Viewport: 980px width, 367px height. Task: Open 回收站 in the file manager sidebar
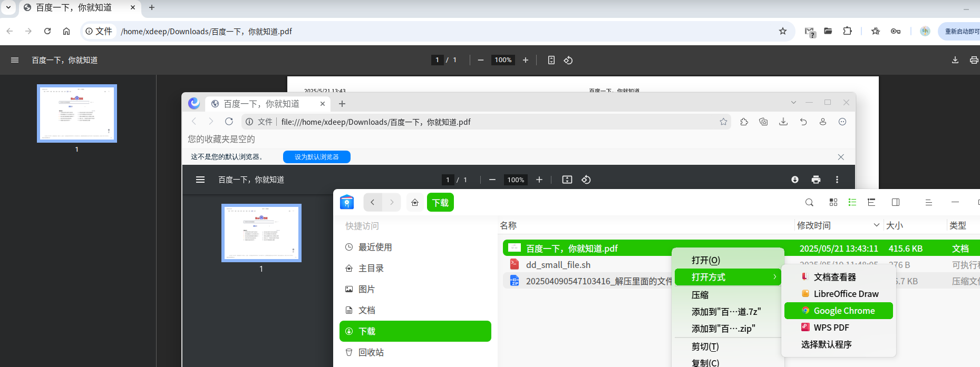(x=415, y=352)
